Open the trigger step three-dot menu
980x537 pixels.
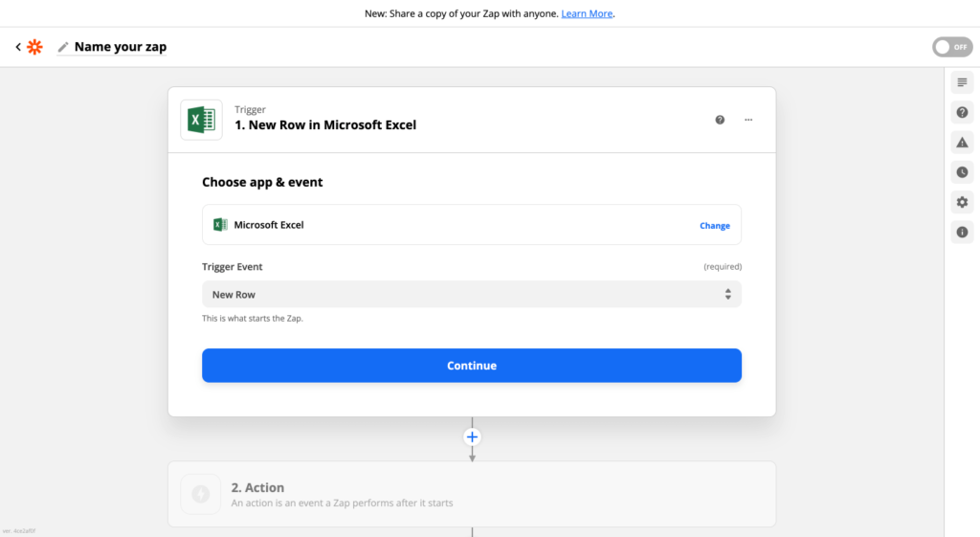(748, 120)
